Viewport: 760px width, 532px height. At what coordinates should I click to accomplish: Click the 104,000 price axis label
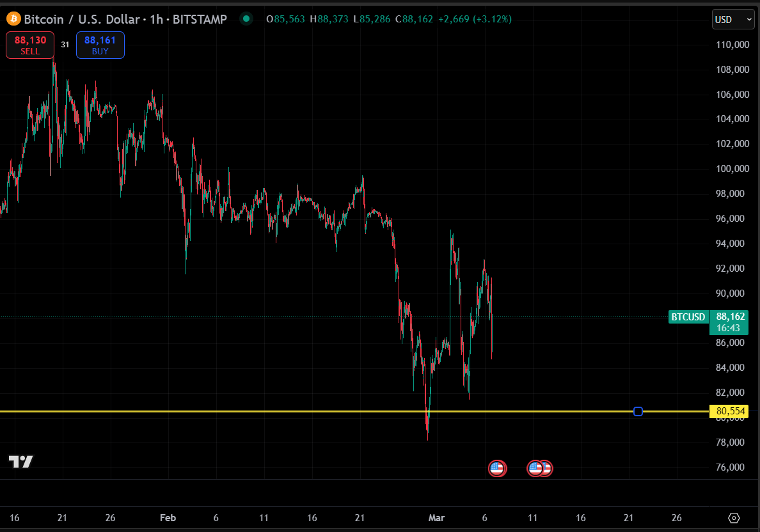(732, 119)
